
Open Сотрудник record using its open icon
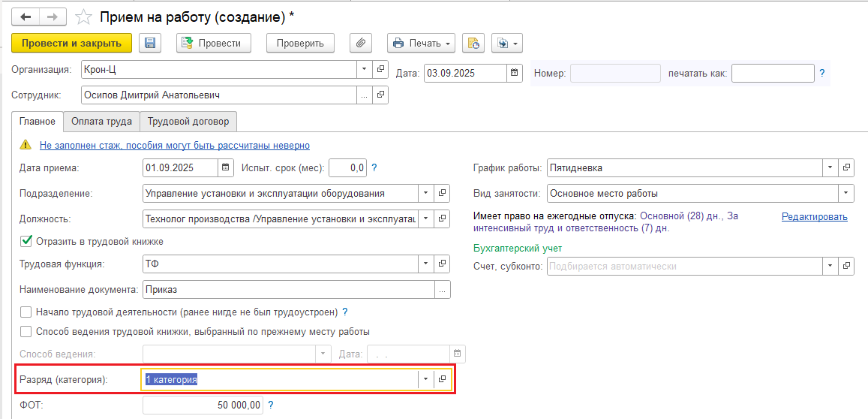point(380,95)
